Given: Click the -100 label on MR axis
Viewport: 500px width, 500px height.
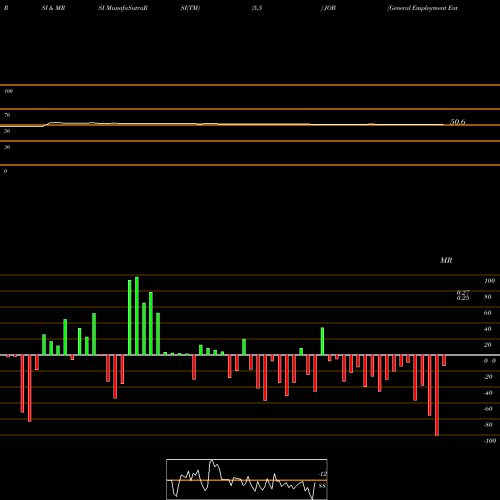Looking at the screenshot, I should [x=490, y=441].
